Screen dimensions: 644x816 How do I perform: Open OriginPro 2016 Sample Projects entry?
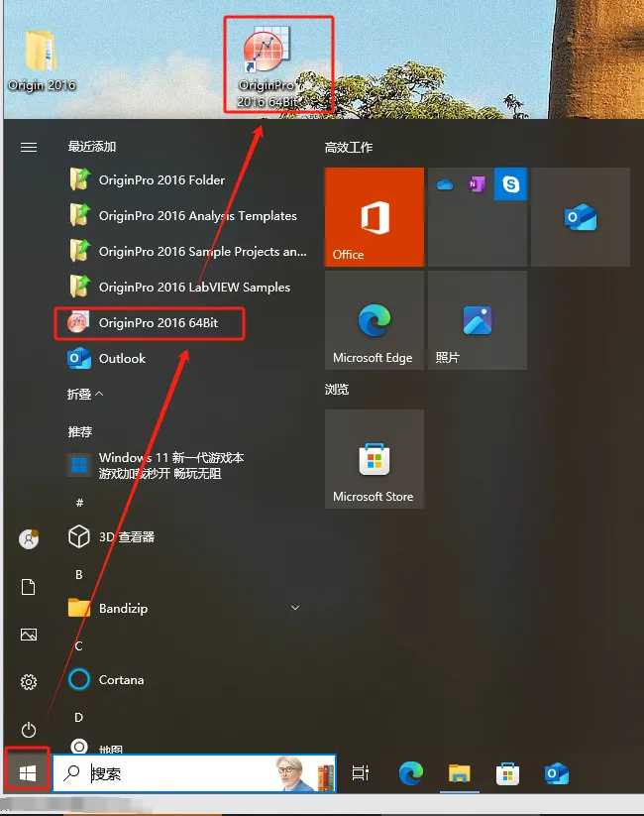tap(188, 252)
